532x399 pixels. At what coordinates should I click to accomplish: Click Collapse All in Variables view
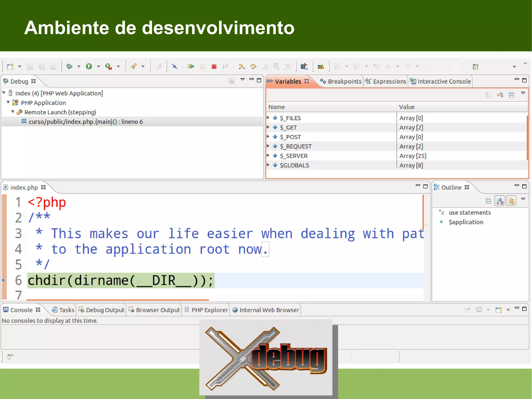click(512, 95)
